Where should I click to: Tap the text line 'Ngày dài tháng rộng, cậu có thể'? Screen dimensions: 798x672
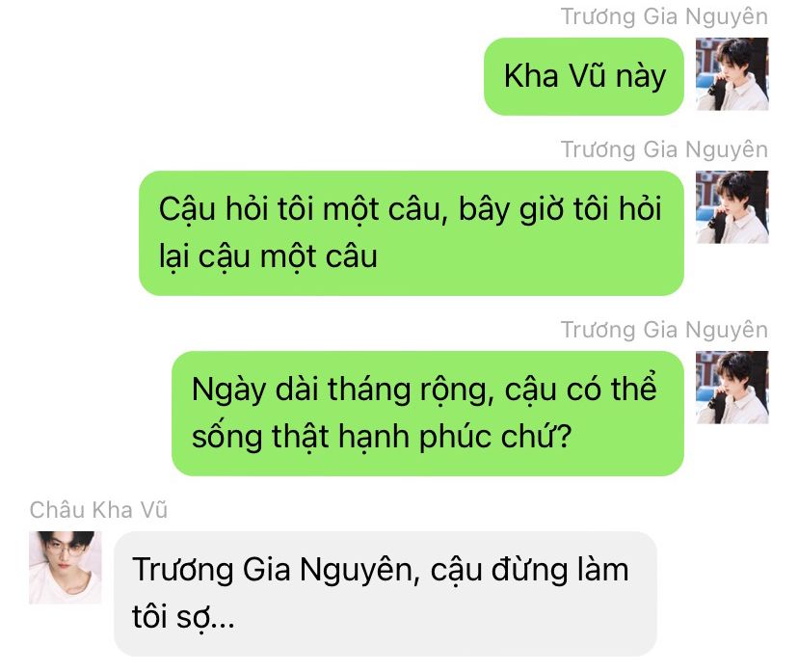point(424,390)
